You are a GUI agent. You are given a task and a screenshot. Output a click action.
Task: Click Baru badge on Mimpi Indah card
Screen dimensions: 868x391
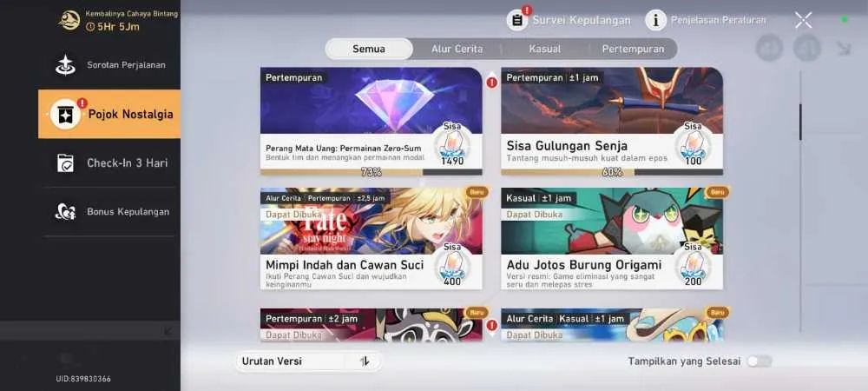click(x=476, y=192)
